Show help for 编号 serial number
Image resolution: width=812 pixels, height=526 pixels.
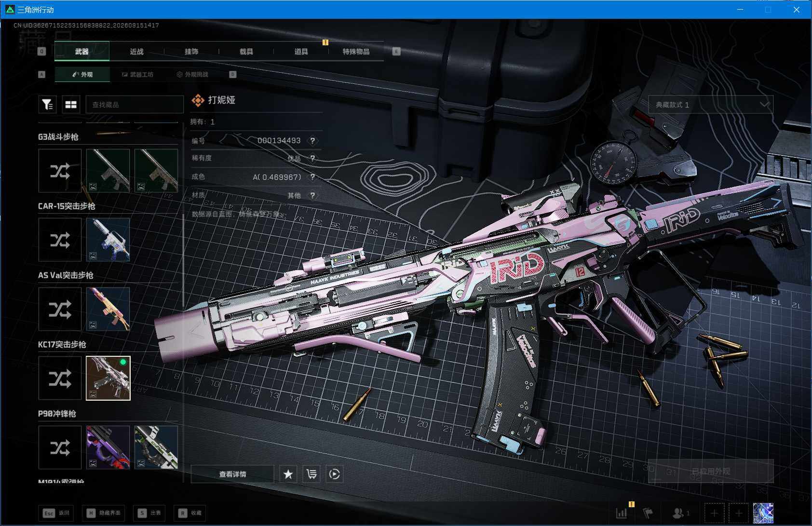(312, 141)
